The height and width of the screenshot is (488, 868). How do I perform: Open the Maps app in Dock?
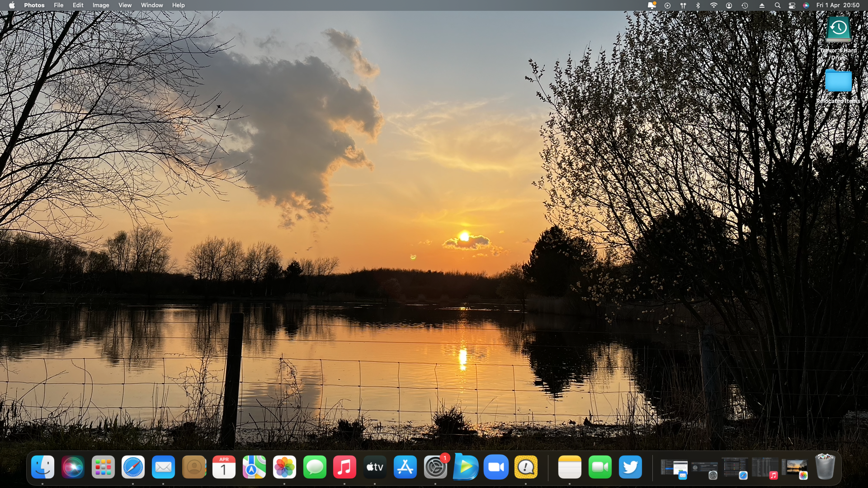pos(254,467)
